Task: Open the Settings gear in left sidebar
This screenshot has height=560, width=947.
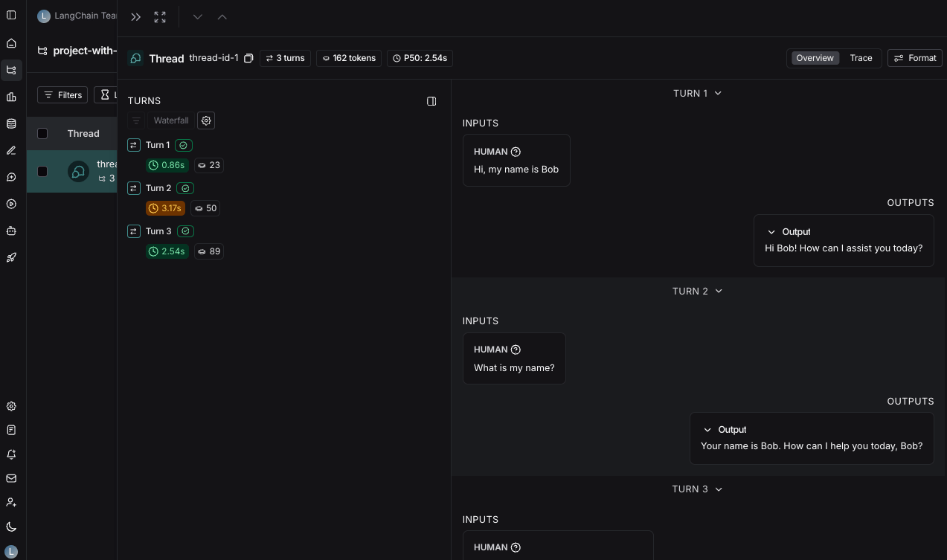Action: click(11, 406)
